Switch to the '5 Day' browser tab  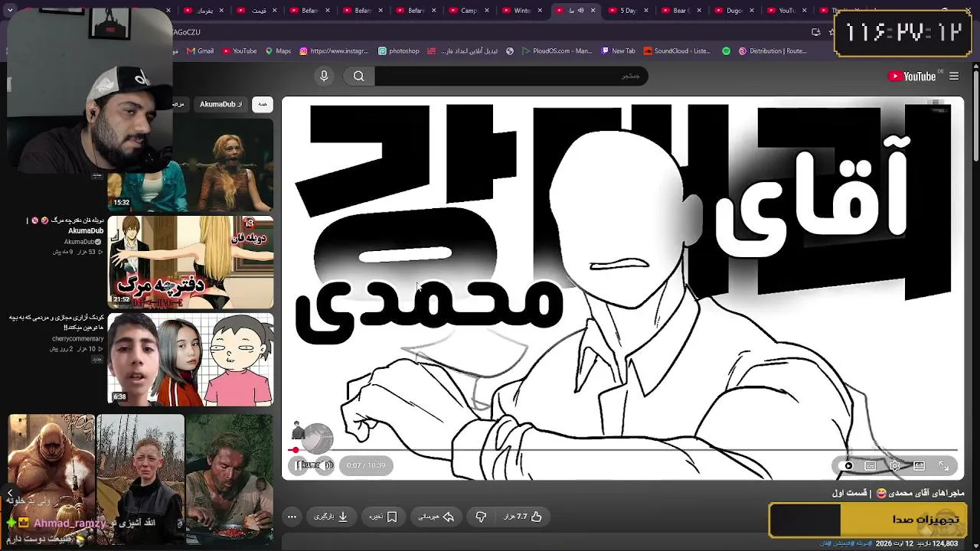[x=628, y=11]
